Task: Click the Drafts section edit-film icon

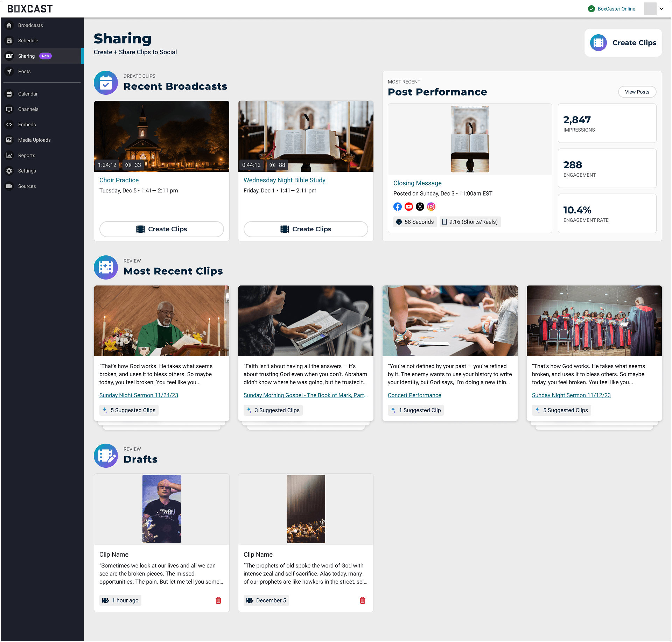Action: coord(106,456)
